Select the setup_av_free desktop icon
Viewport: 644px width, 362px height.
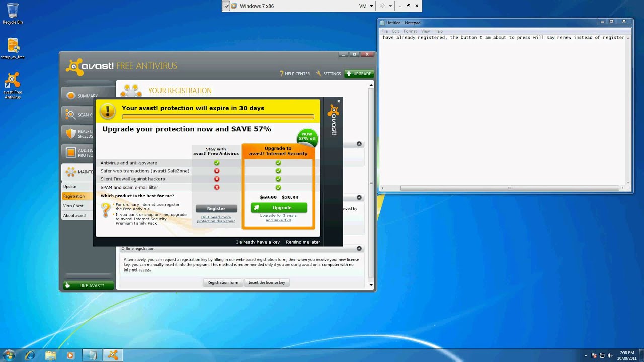click(13, 49)
